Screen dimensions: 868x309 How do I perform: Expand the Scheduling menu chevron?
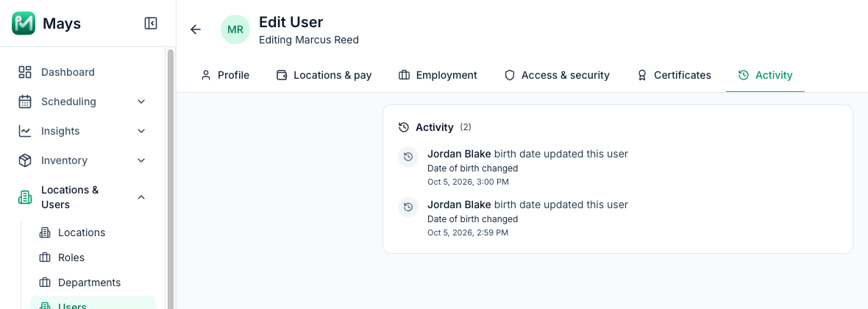(x=141, y=102)
